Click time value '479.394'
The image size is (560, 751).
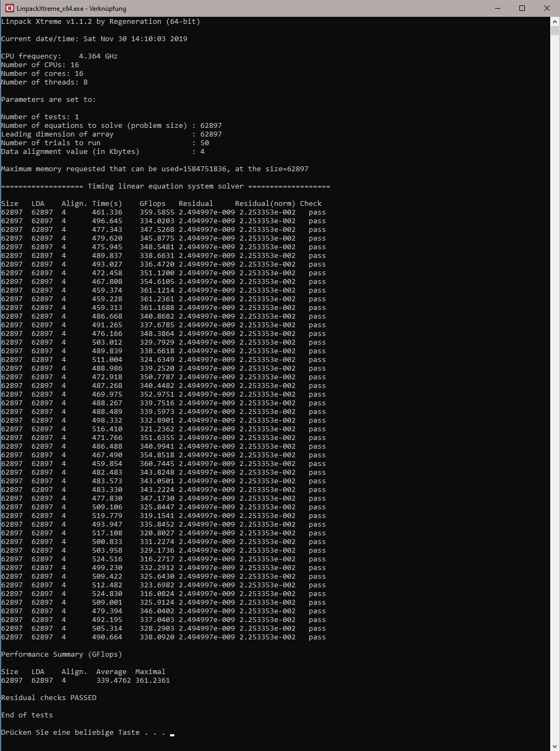[107, 611]
